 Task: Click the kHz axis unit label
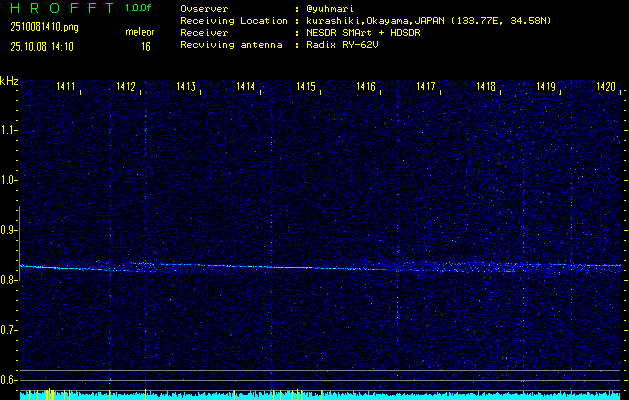pos(9,81)
